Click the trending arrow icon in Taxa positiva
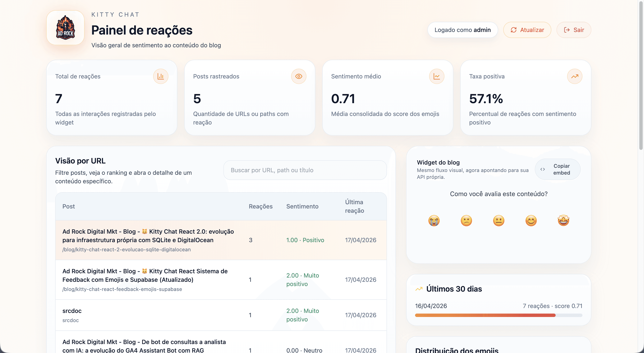Viewport: 644px width, 353px height. [575, 76]
